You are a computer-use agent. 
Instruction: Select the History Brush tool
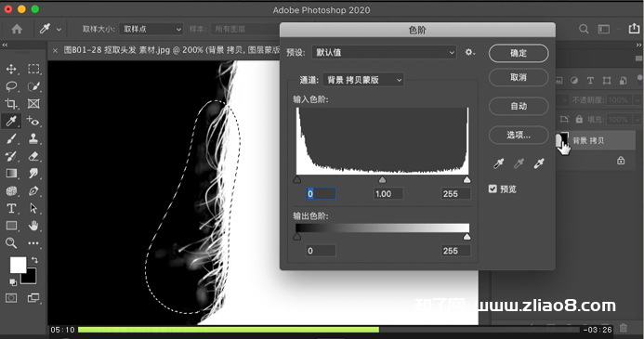11,156
